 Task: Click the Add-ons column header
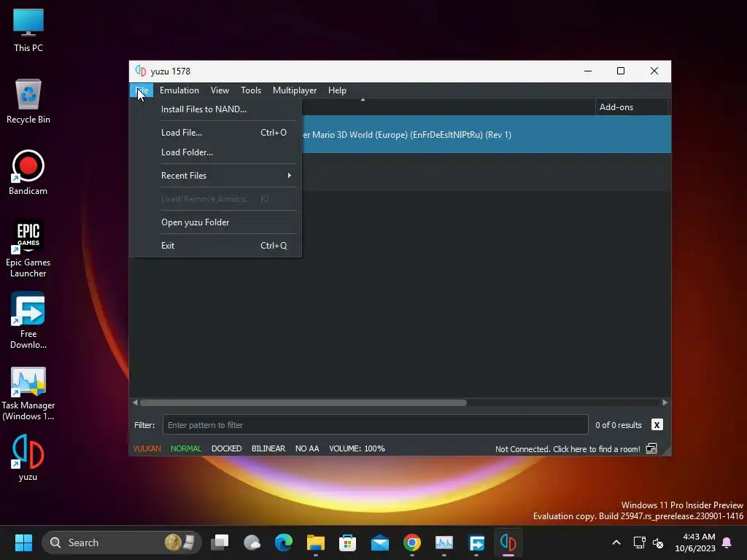coord(632,107)
